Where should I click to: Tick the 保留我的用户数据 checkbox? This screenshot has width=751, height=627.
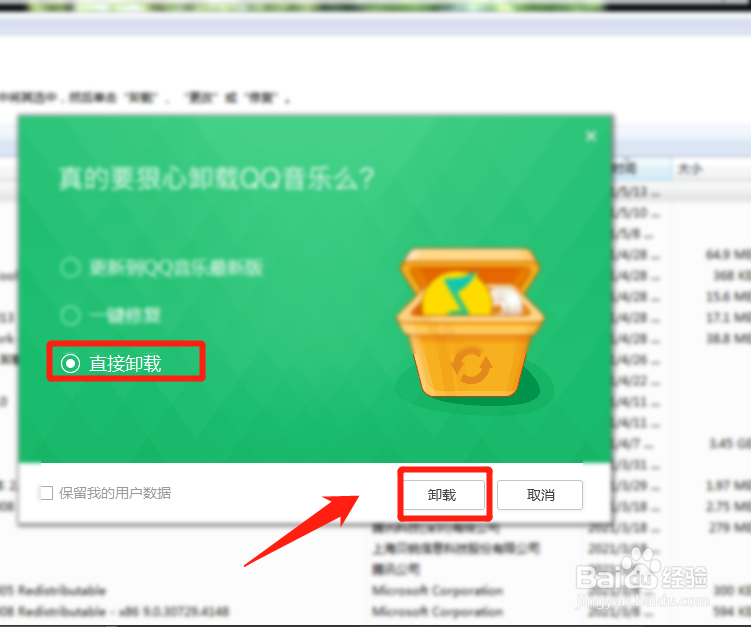click(x=46, y=493)
